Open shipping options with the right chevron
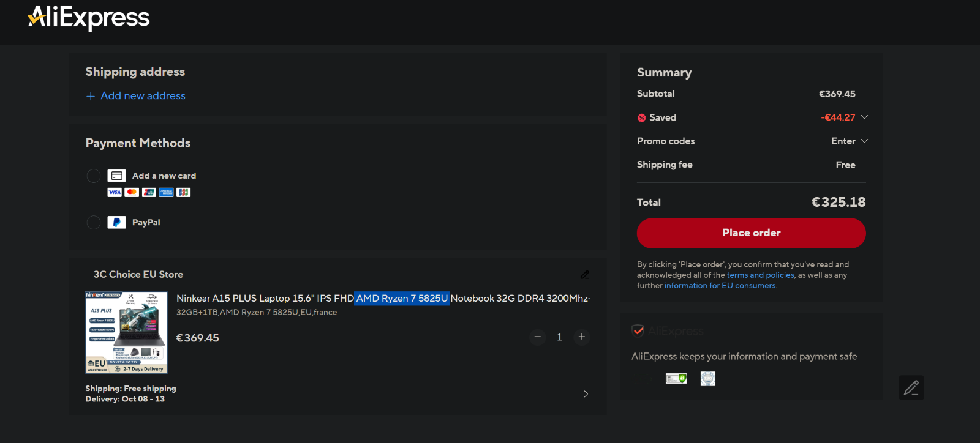 (x=586, y=394)
